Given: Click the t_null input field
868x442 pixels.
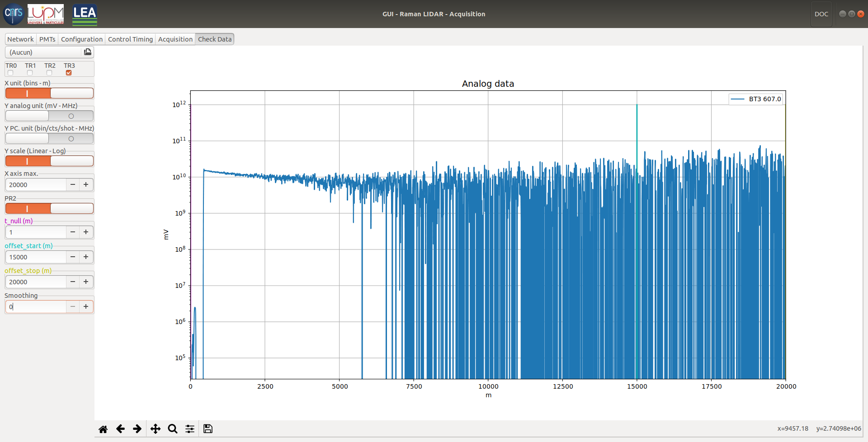Looking at the screenshot, I should 36,232.
